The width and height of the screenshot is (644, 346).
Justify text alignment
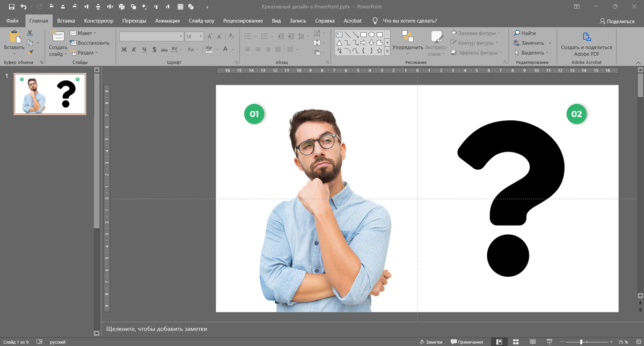[x=279, y=49]
